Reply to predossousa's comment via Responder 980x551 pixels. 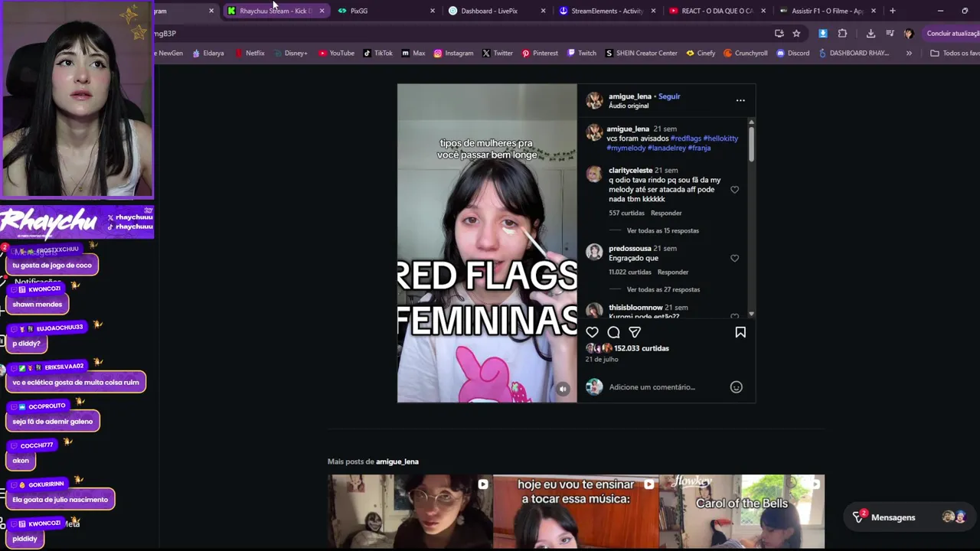tap(673, 272)
